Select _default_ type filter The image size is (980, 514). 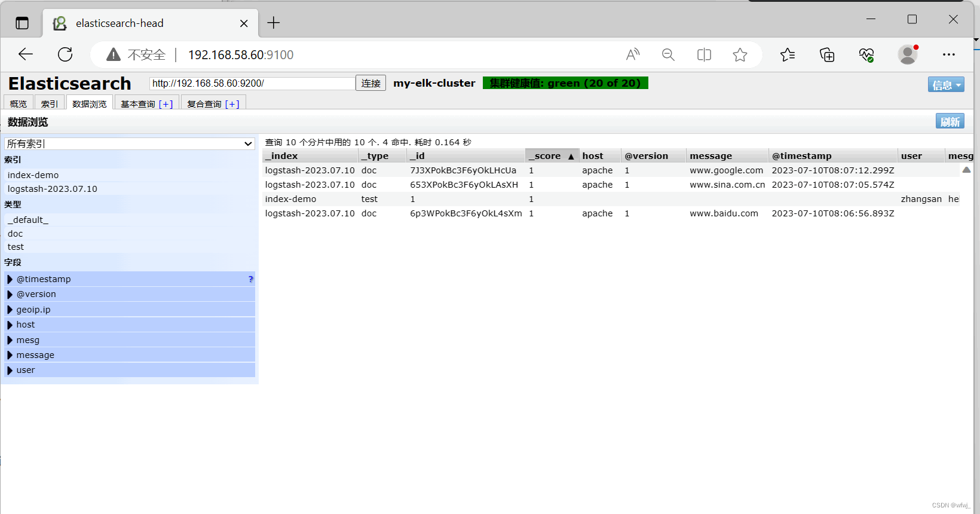point(130,220)
